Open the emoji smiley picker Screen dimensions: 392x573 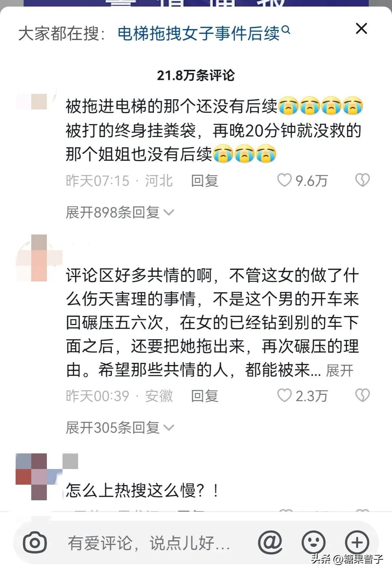click(313, 542)
